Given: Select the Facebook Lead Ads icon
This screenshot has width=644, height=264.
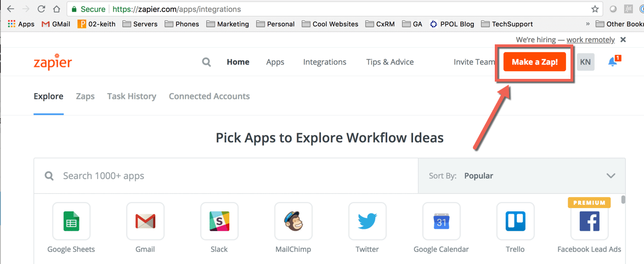Looking at the screenshot, I should click(589, 221).
